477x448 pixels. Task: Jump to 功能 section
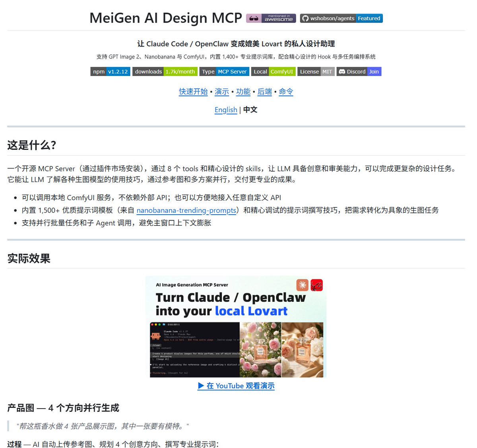(243, 91)
